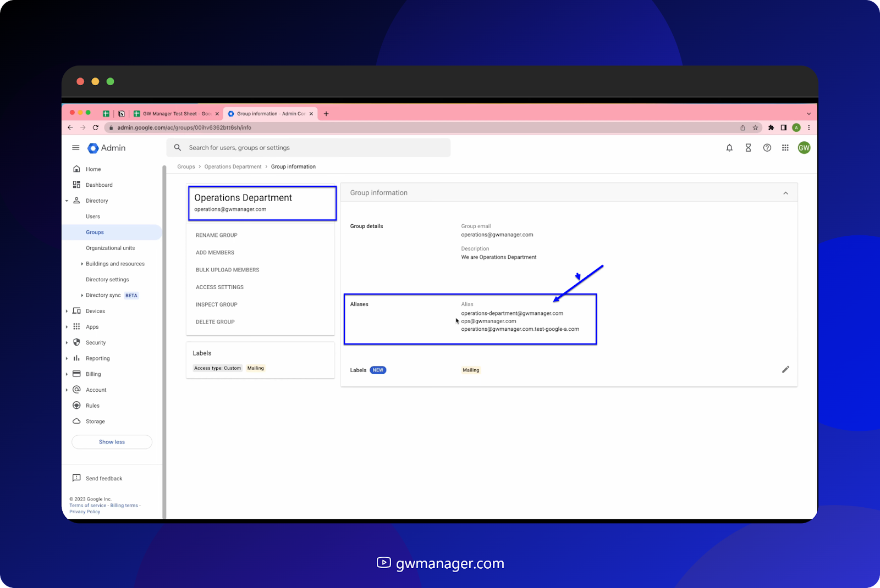Screen dimensions: 880x588
Task: Collapse the Group information panel chevron
Action: 785,193
